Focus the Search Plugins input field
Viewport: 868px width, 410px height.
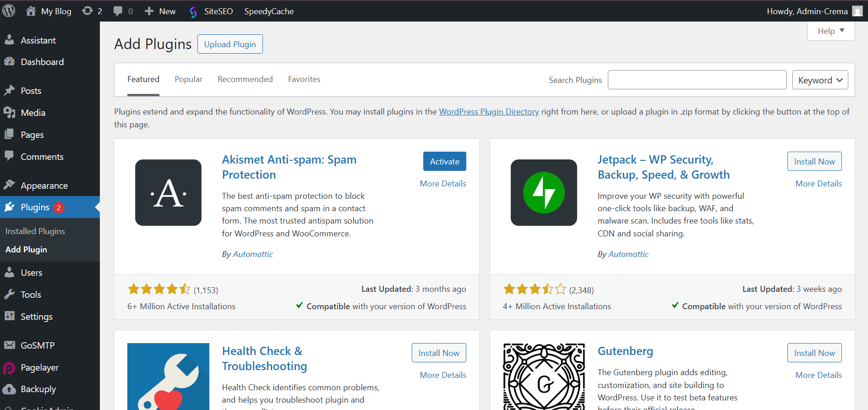click(697, 80)
